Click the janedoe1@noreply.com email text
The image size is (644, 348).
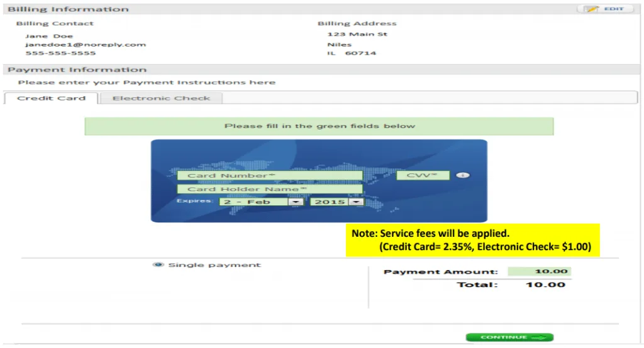pyautogui.click(x=86, y=45)
